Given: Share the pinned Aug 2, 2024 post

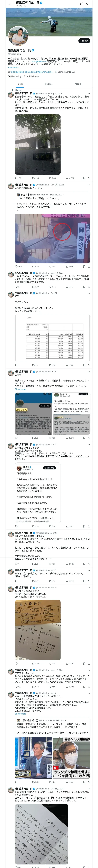Looking at the screenshot, I should [x=89, y=178].
